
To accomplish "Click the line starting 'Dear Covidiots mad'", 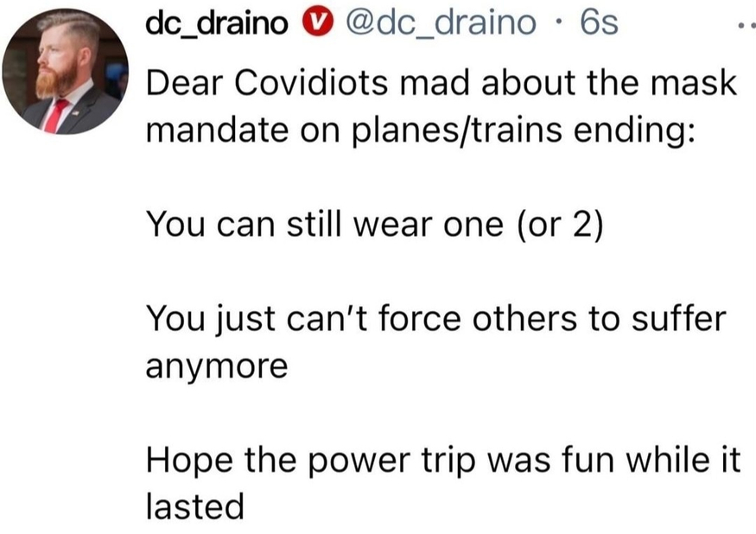I will click(x=442, y=82).
